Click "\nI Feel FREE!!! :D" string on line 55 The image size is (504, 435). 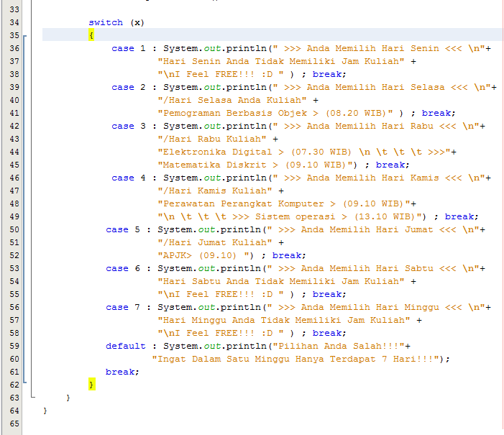[x=221, y=295]
